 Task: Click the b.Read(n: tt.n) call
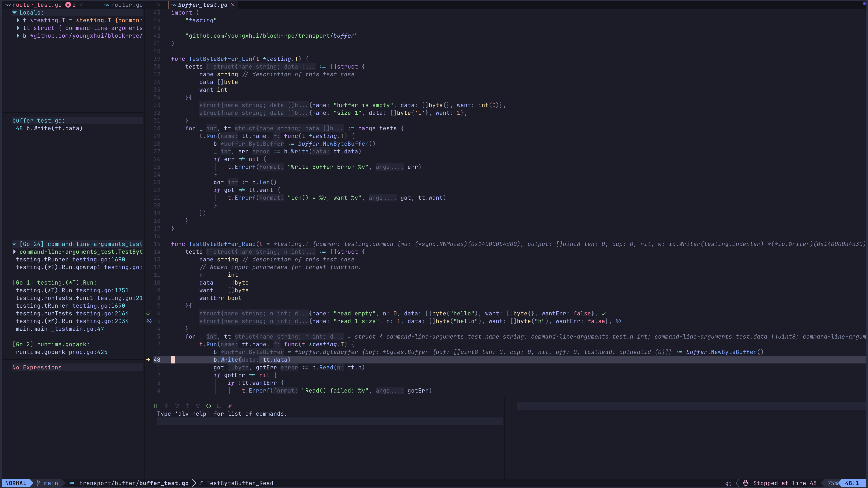point(338,367)
